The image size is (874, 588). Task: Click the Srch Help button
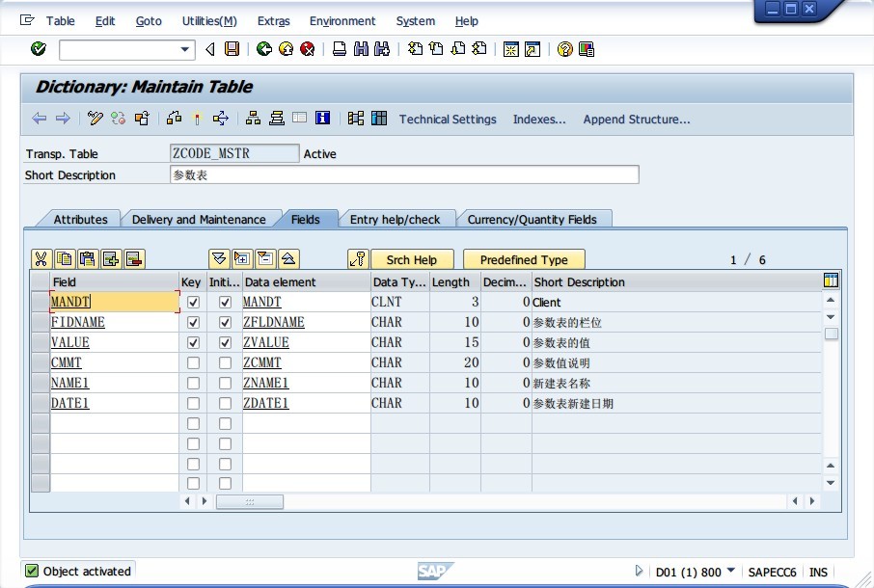click(x=412, y=259)
